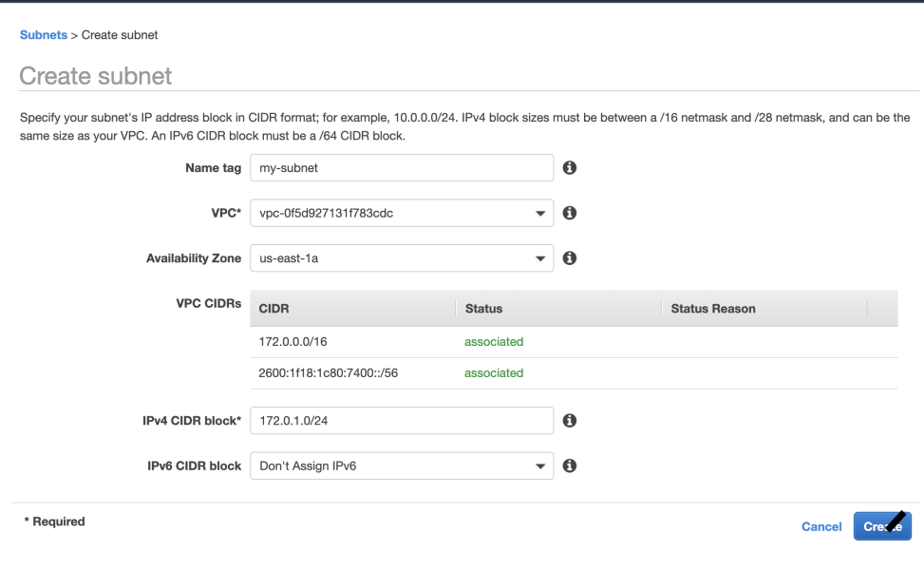Open the VPC dropdown showing vpc-0f5d927131f783cdc
Screen dimensions: 924x570
pyautogui.click(x=402, y=213)
